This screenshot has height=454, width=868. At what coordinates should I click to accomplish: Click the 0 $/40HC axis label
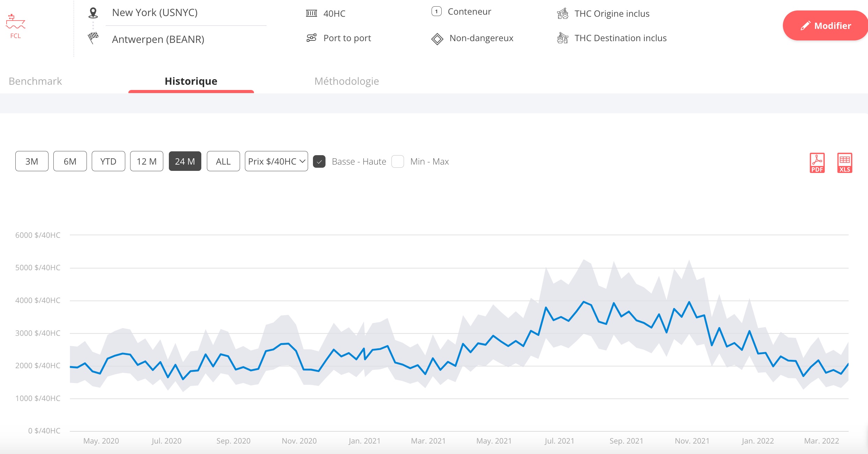(44, 431)
